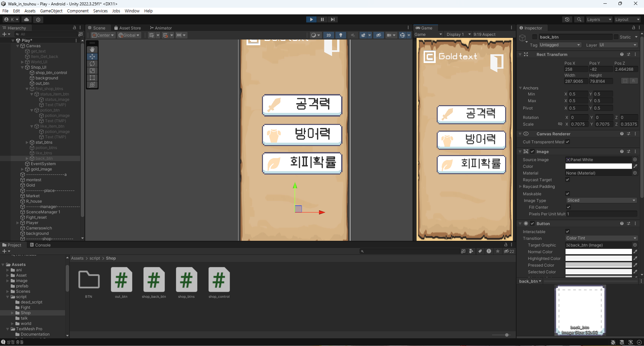Select the Hand view tool
The image size is (644, 346).
(x=92, y=50)
